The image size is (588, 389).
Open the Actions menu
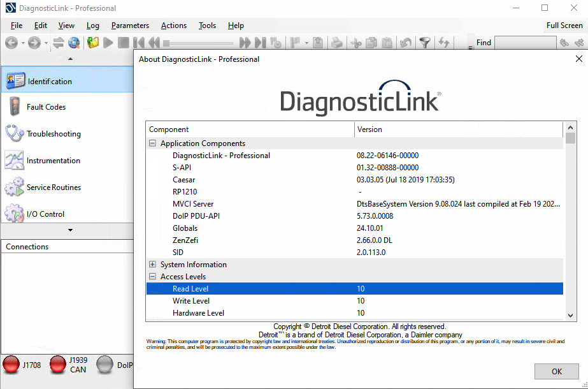point(174,26)
